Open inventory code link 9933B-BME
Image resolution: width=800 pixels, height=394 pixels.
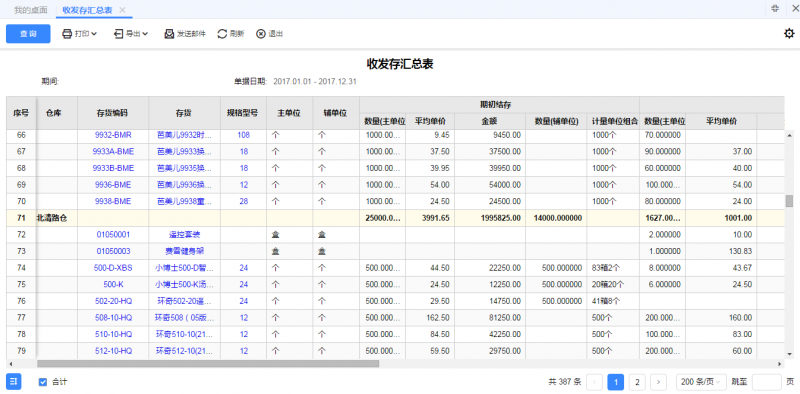click(113, 168)
